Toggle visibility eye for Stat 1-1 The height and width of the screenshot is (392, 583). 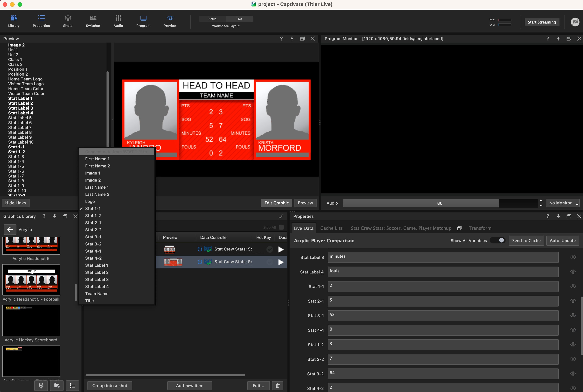click(x=573, y=286)
